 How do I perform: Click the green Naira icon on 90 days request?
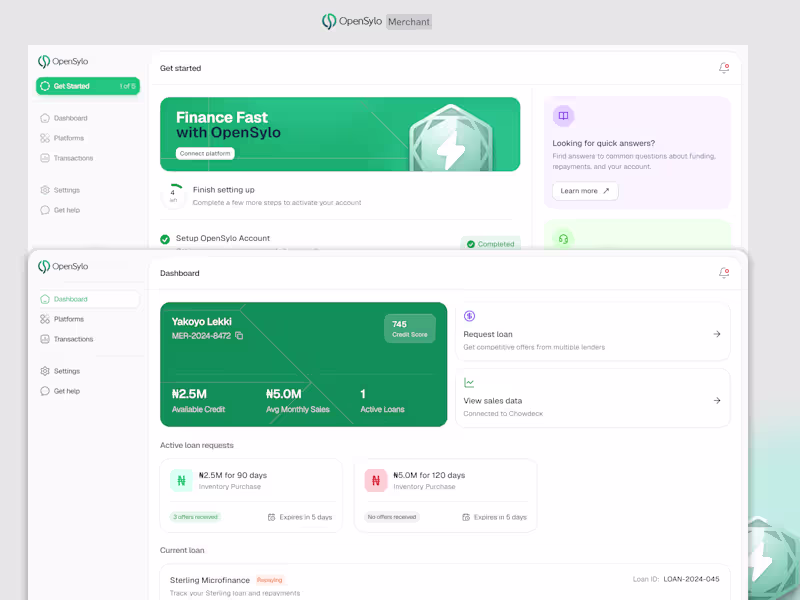coord(181,481)
